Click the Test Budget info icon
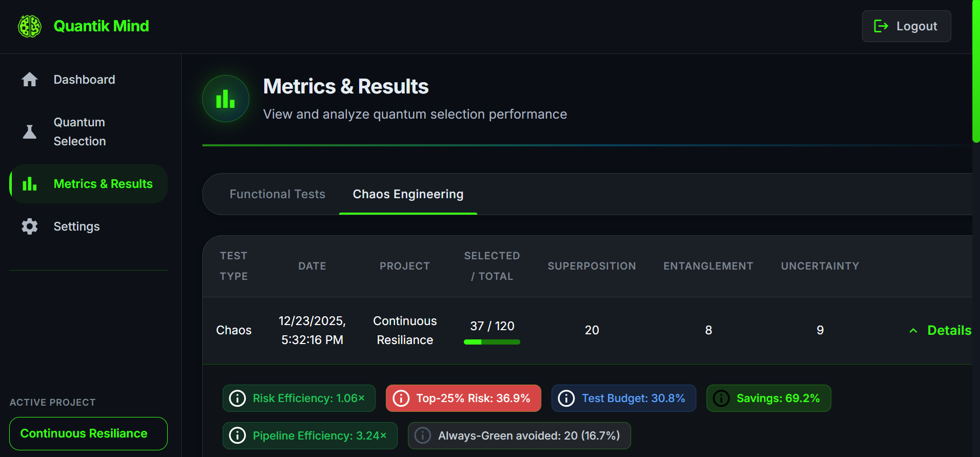 (x=566, y=398)
